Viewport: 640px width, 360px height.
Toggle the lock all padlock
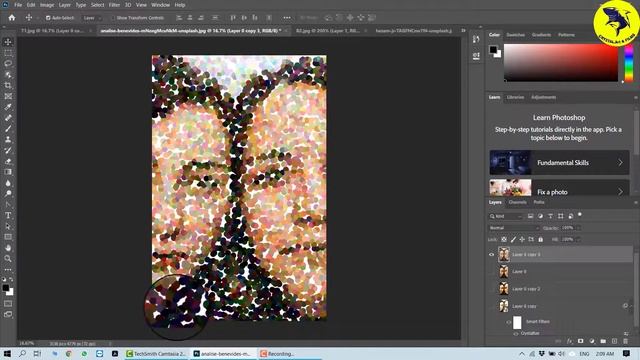pyautogui.click(x=540, y=240)
